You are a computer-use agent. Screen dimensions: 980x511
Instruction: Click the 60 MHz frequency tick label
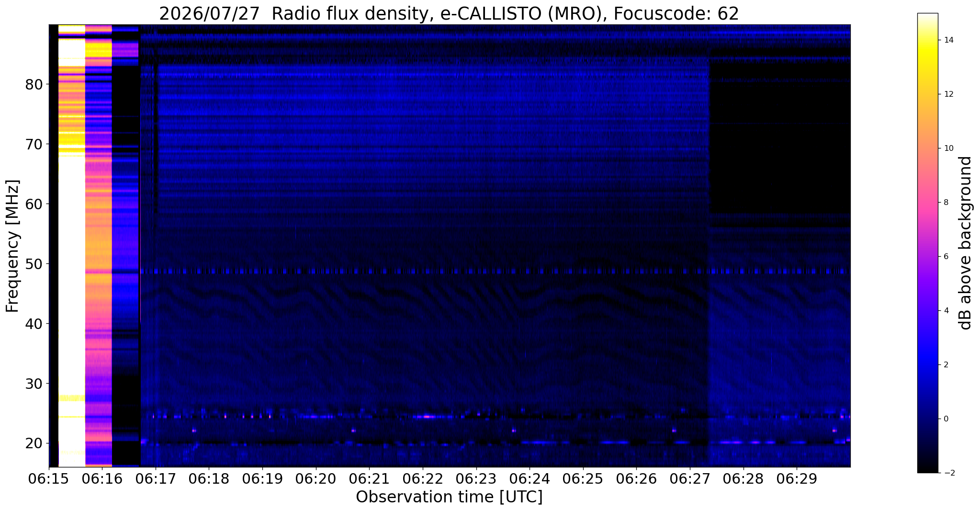[34, 204]
